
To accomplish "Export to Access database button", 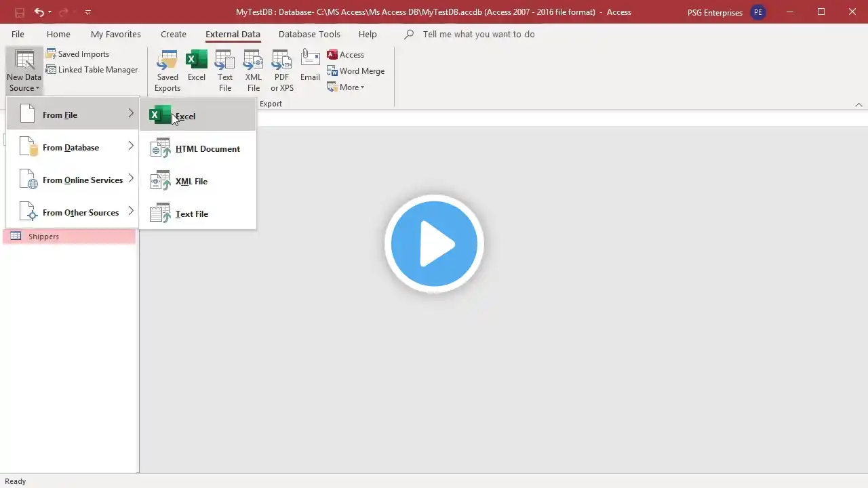I will [346, 55].
